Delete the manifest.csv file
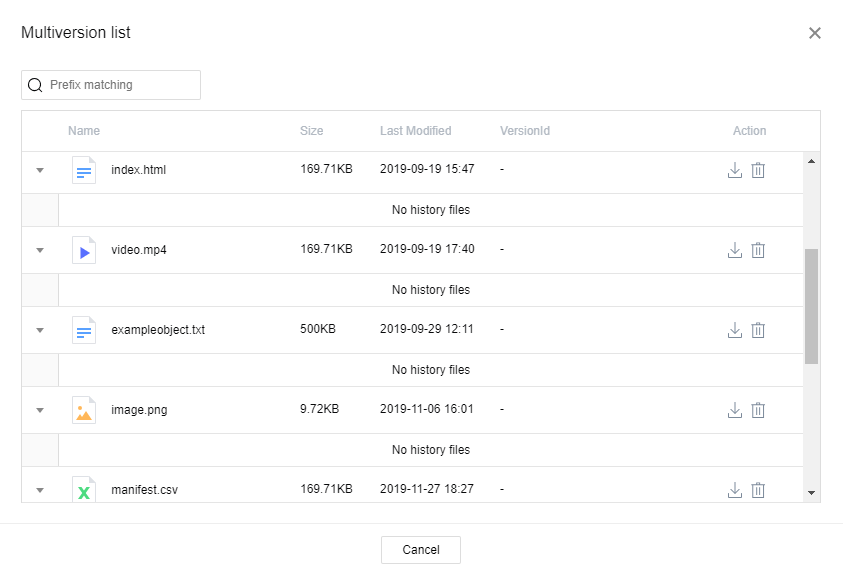The image size is (843, 574). point(758,490)
